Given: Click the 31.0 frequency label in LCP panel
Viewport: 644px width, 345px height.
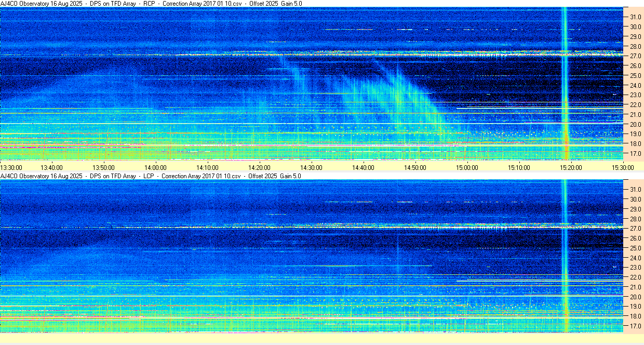Looking at the screenshot, I should coord(636,190).
